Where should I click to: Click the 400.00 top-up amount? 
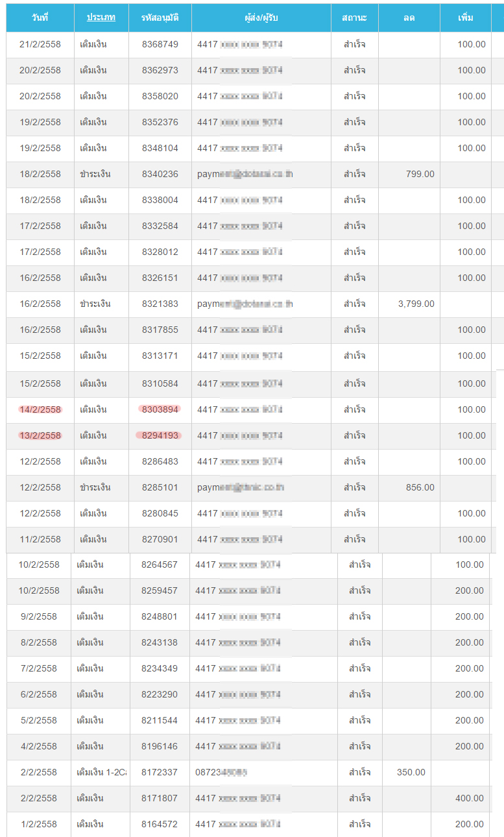(x=469, y=798)
